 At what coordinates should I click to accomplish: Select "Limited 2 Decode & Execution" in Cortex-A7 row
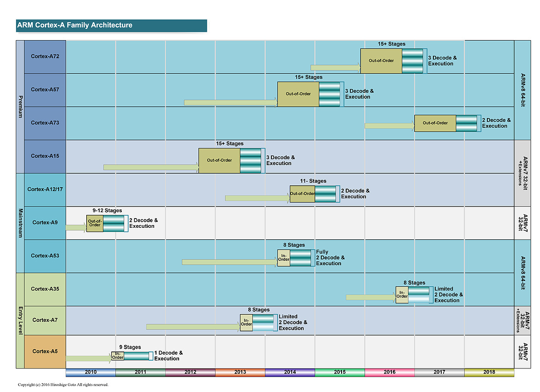293,322
